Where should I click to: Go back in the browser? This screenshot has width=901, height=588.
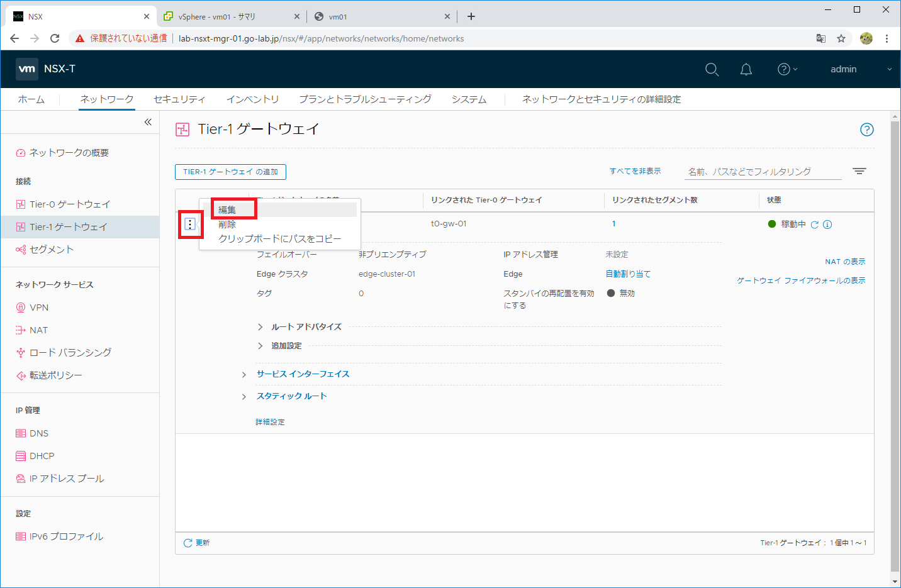pyautogui.click(x=14, y=38)
